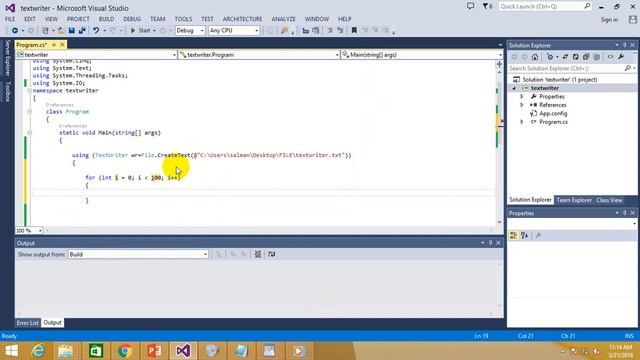Pin the Program.cs tab with the pin icon

coord(54,45)
